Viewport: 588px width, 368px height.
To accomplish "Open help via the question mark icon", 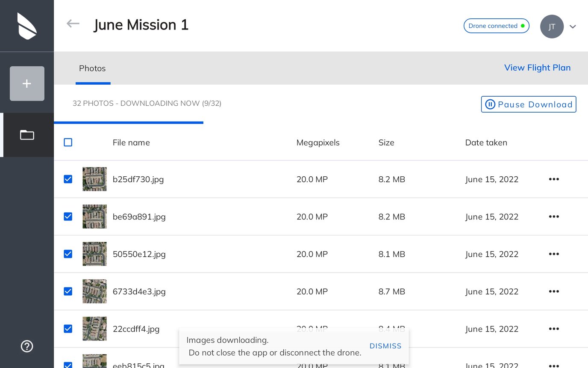I will [x=26, y=346].
